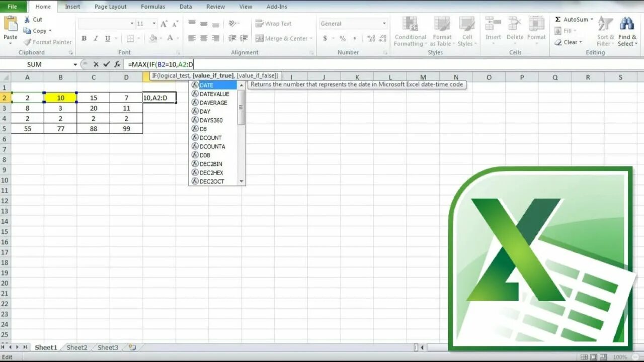Click the Font Color letter A icon
644x362 pixels.
pyautogui.click(x=170, y=39)
